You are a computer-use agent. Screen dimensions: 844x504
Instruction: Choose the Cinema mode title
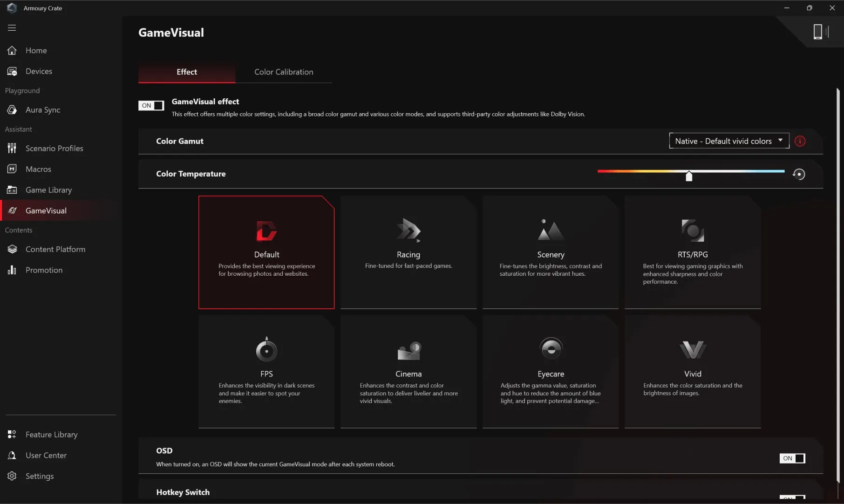pos(408,374)
